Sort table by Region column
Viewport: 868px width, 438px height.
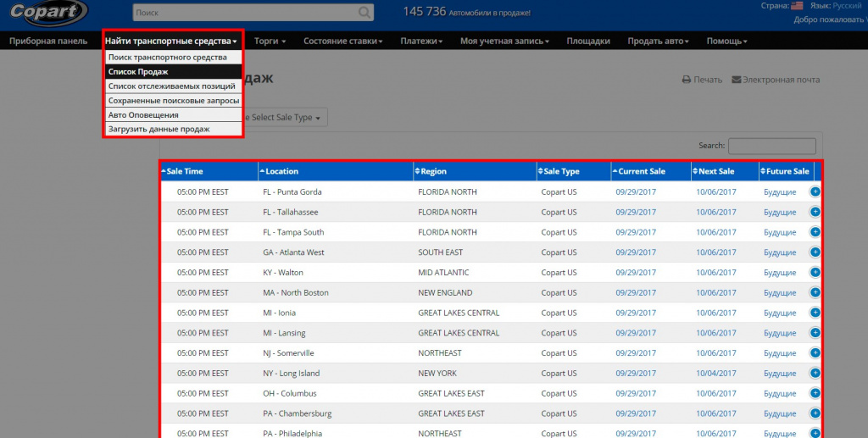[x=475, y=171]
